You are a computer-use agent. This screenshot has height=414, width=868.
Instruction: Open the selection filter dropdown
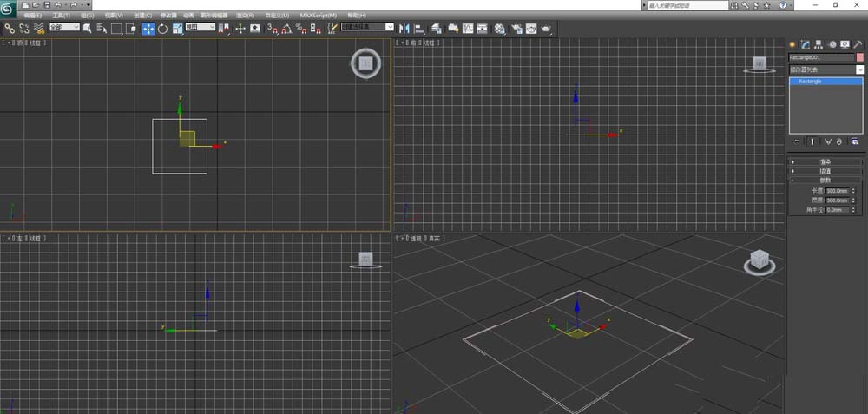point(64,27)
